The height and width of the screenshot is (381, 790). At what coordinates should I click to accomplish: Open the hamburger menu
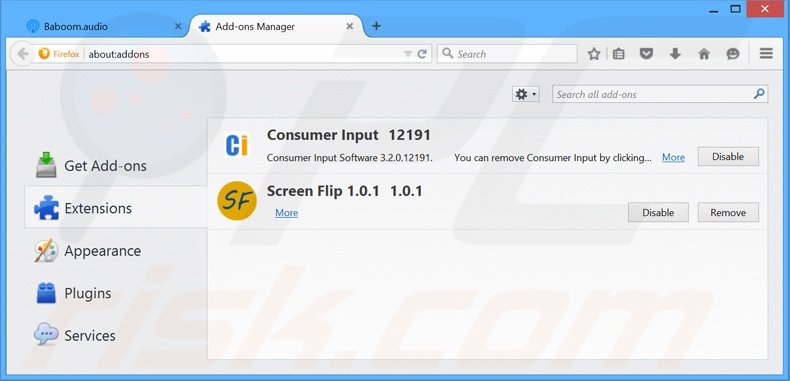click(x=766, y=53)
